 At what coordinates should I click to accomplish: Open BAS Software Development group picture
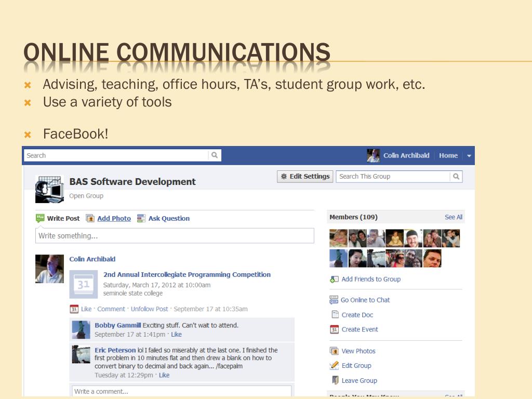(49, 189)
